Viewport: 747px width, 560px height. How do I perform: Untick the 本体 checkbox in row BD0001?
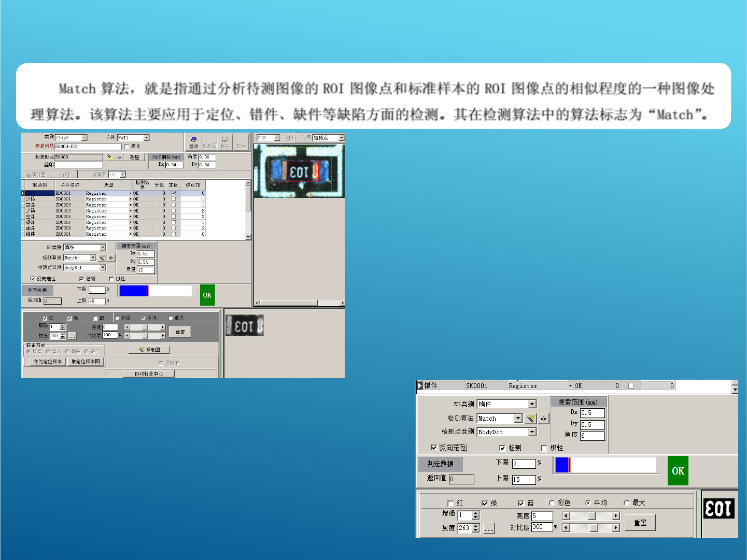pos(174,193)
